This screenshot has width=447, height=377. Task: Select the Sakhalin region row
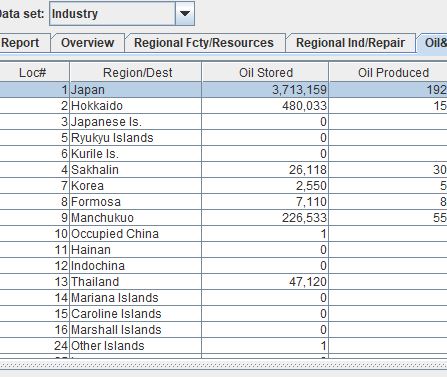[x=223, y=170]
